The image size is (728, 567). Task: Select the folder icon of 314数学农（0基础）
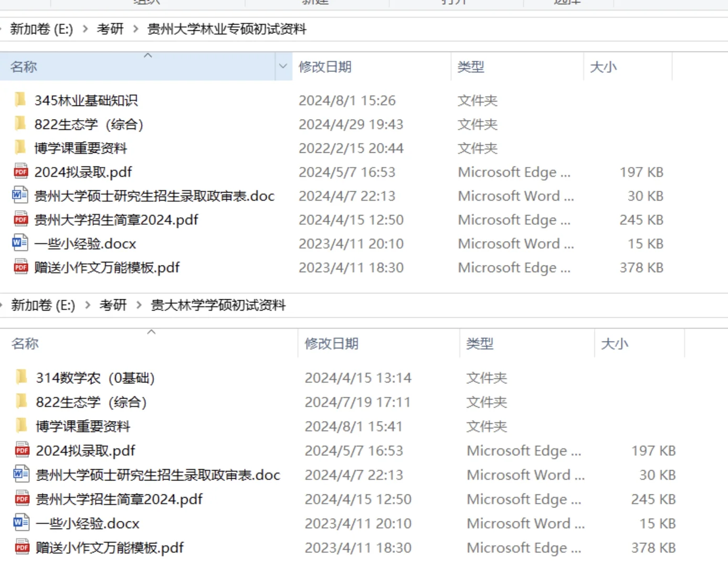(x=21, y=377)
